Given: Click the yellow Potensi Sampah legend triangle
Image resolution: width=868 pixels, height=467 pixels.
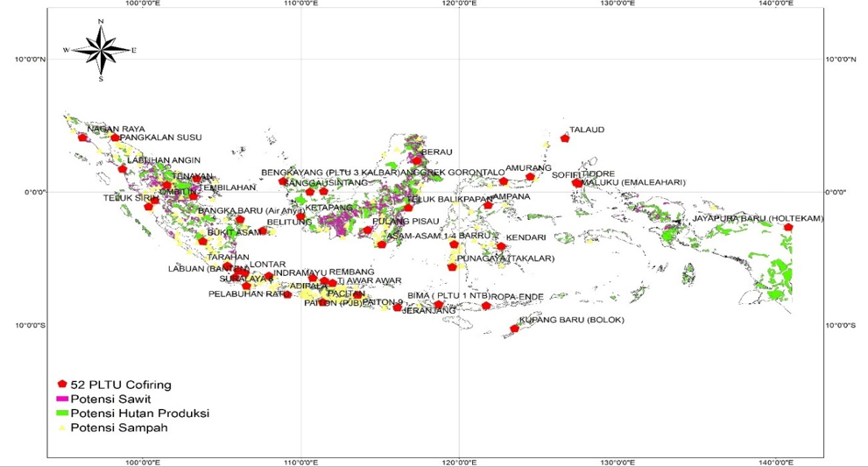Looking at the screenshot, I should tap(62, 428).
